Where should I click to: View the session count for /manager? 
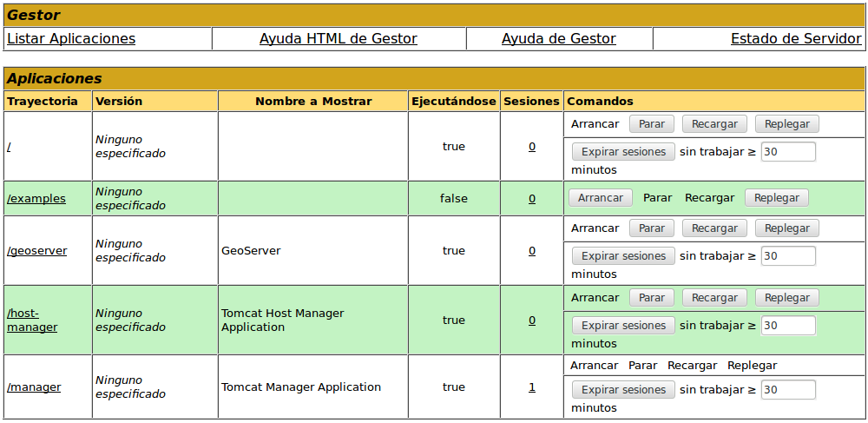[532, 387]
